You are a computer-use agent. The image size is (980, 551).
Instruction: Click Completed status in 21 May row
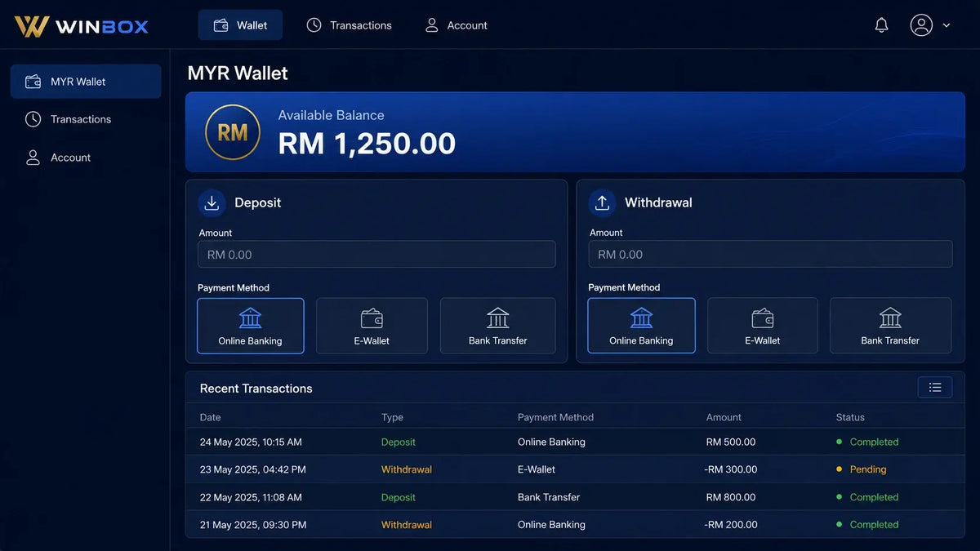(x=874, y=525)
